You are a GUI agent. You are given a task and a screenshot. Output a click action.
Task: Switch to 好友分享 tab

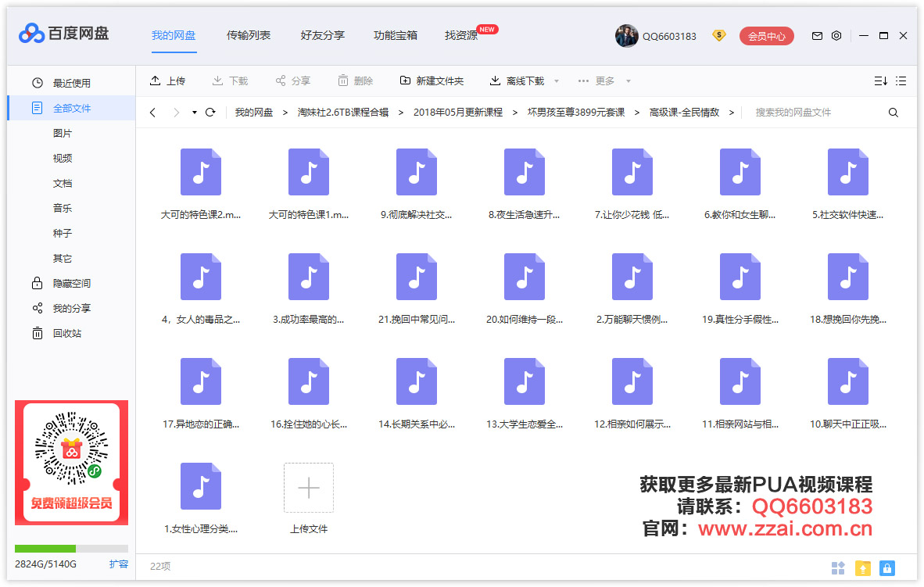(x=322, y=35)
